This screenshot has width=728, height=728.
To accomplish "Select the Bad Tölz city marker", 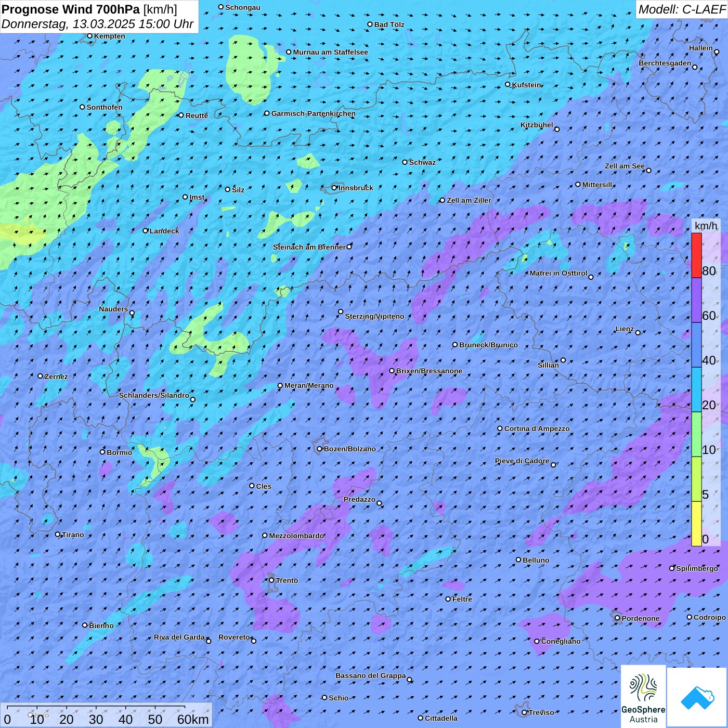I will click(370, 24).
